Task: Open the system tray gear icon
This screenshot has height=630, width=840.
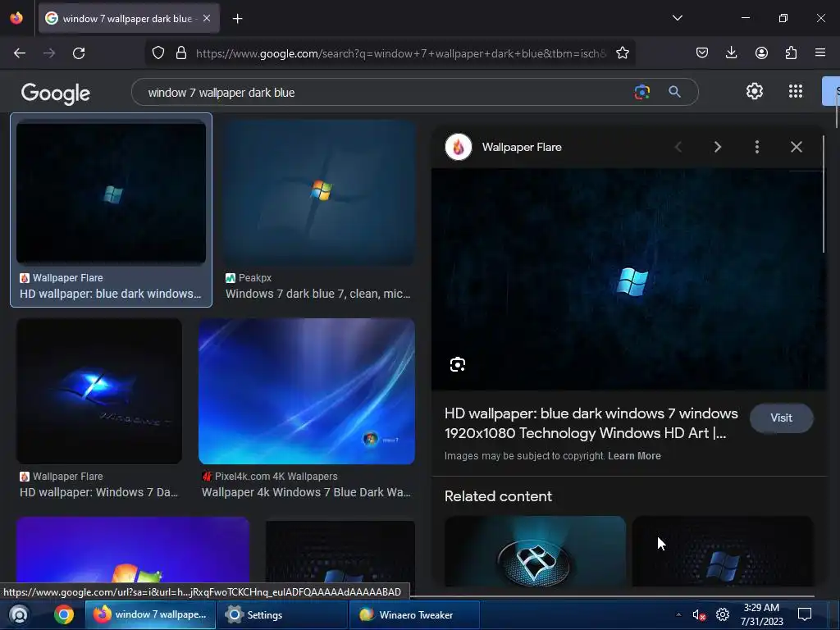Action: (x=723, y=614)
